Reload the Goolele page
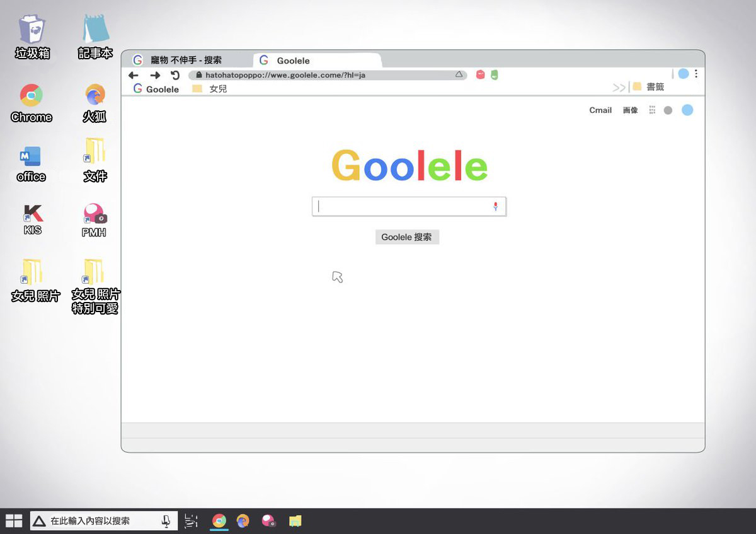Viewport: 756px width, 534px height. [x=175, y=75]
